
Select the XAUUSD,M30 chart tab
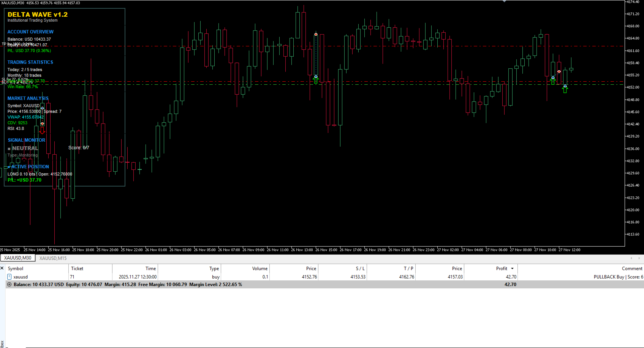coord(17,258)
